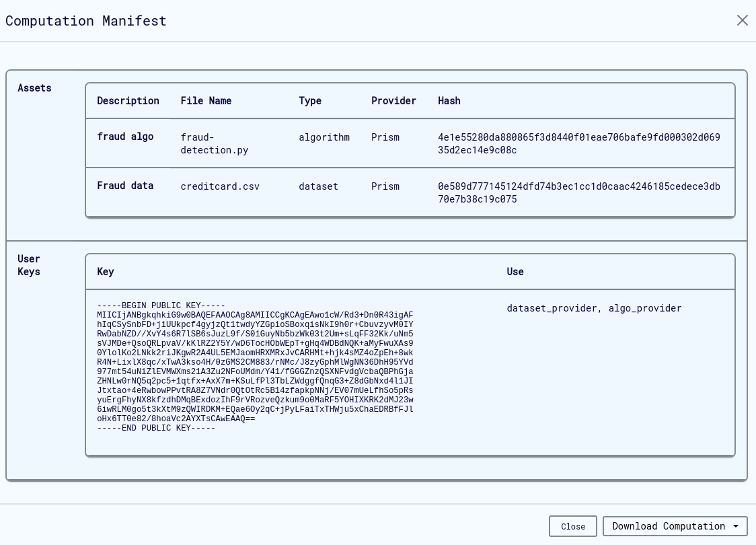The width and height of the screenshot is (756, 545).
Task: Select the 'Fraud data' description cell
Action: 125,186
